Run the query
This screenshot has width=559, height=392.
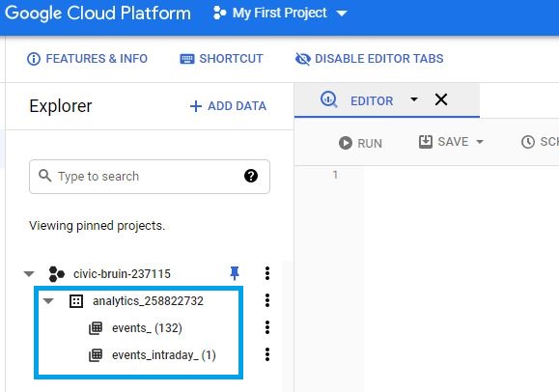[361, 144]
